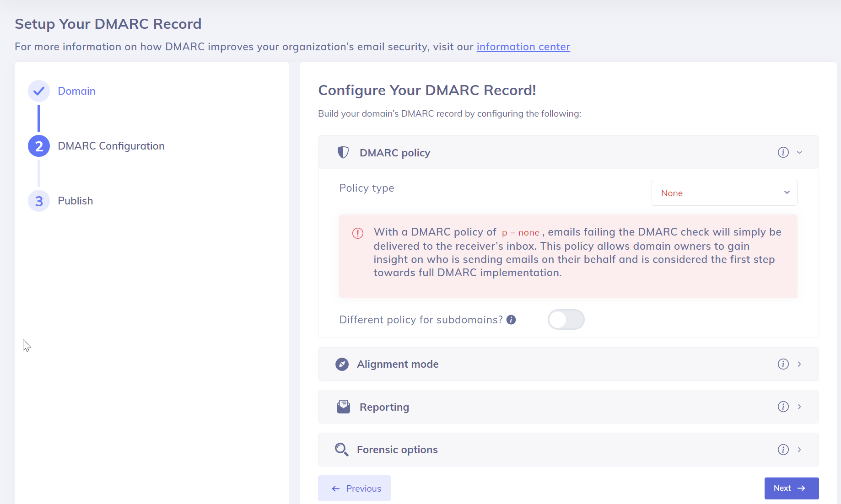841x504 pixels.
Task: Click the Next button
Action: coord(791,488)
